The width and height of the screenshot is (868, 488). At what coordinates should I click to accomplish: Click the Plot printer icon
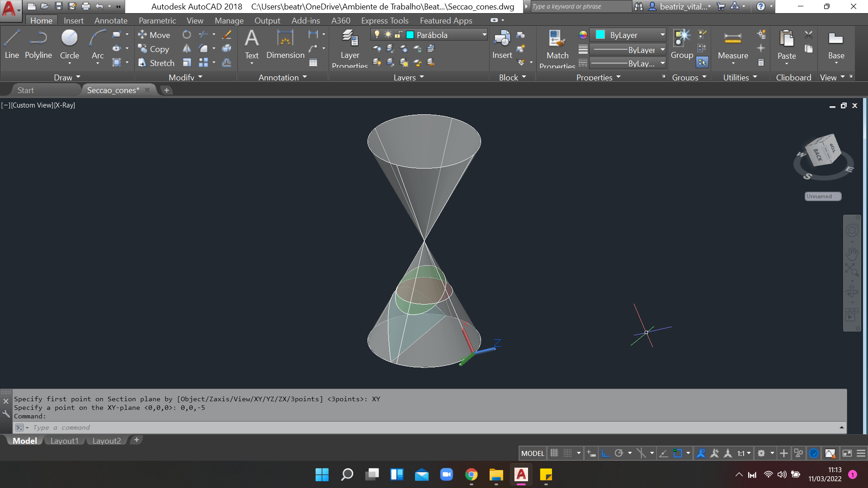(x=86, y=6)
